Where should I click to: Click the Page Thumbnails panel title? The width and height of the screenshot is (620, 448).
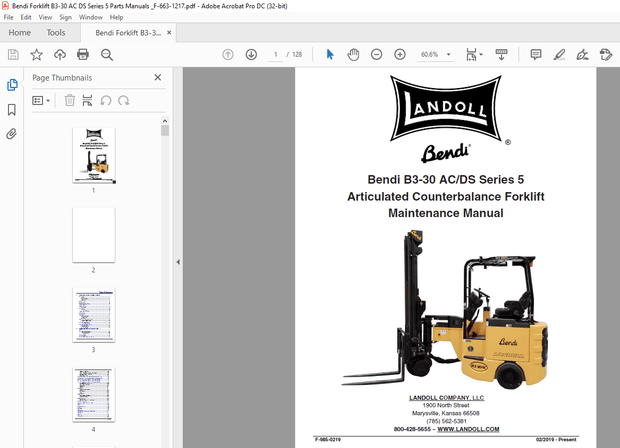tap(62, 78)
